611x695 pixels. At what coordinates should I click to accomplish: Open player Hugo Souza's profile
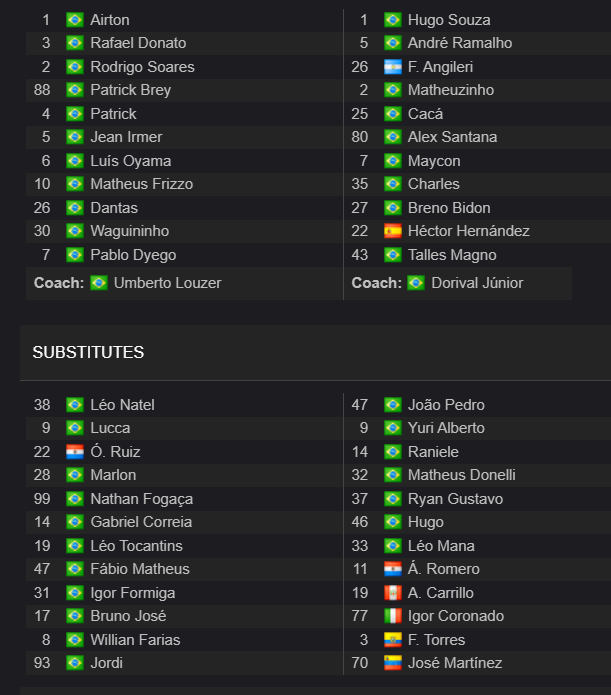tap(449, 20)
